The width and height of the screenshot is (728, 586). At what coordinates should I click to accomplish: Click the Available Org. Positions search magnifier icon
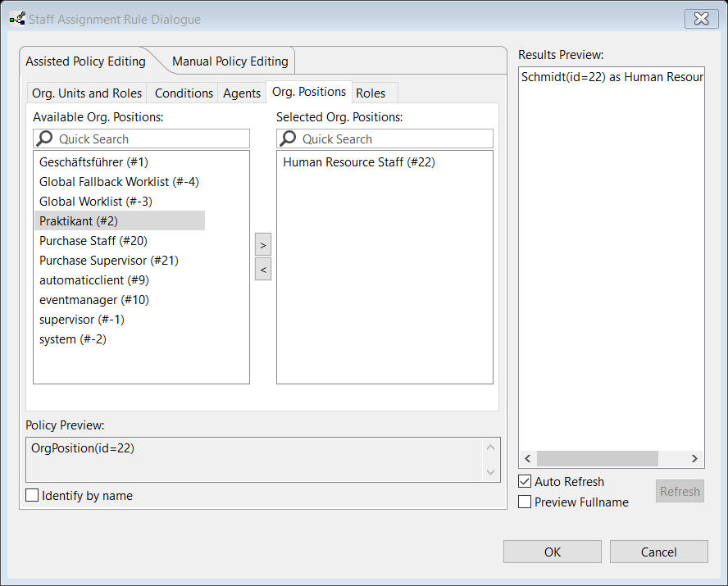click(x=44, y=139)
